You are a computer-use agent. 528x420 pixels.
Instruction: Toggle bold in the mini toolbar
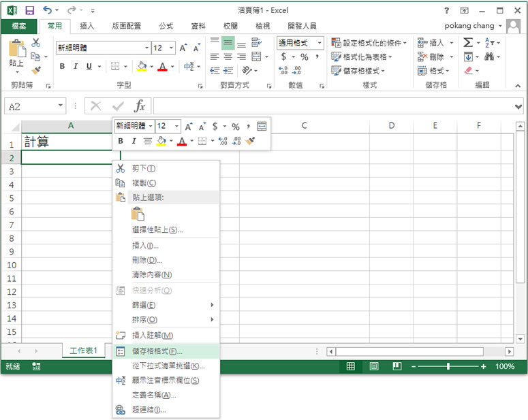pos(121,141)
